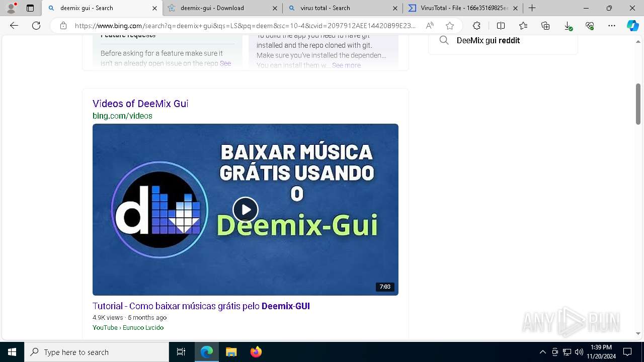Screen dimensions: 644x362
Task: Open the tab actions menu icon
Action: click(x=30, y=8)
